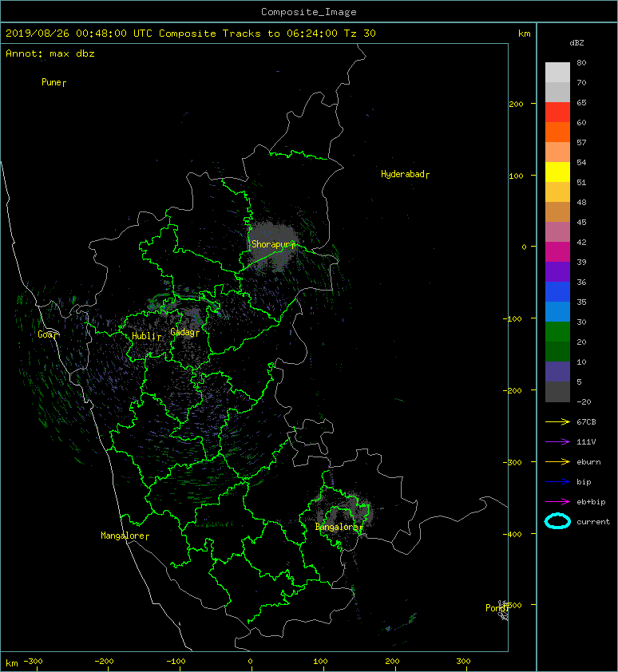The image size is (618, 672).
Task: Click the magenta 42 dBZ swatch
Action: point(557,251)
